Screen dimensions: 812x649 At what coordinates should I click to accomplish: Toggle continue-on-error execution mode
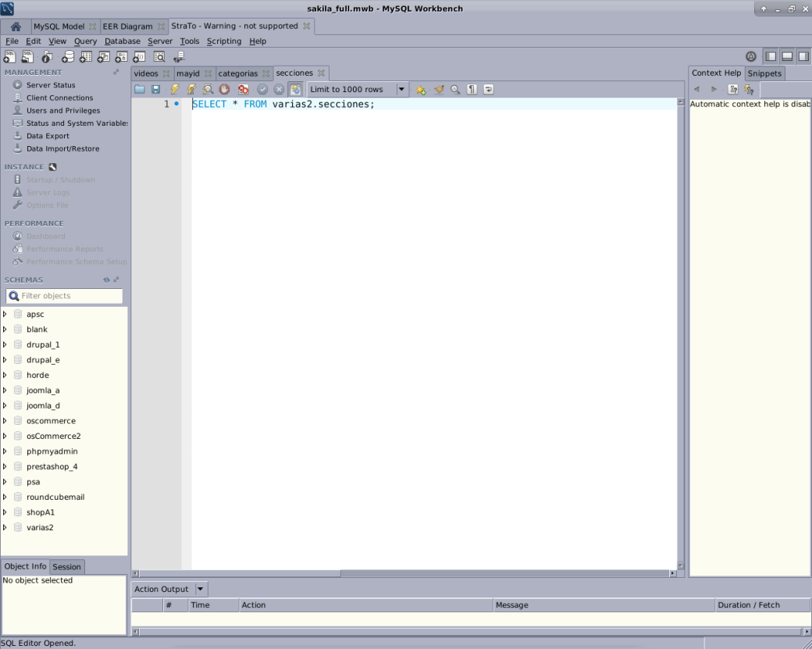[x=244, y=90]
